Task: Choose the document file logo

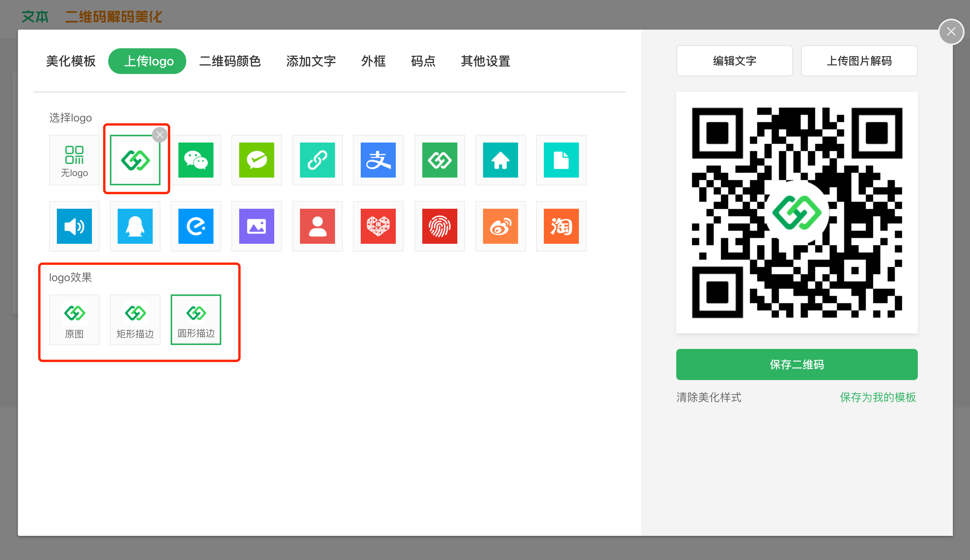Action: tap(561, 160)
